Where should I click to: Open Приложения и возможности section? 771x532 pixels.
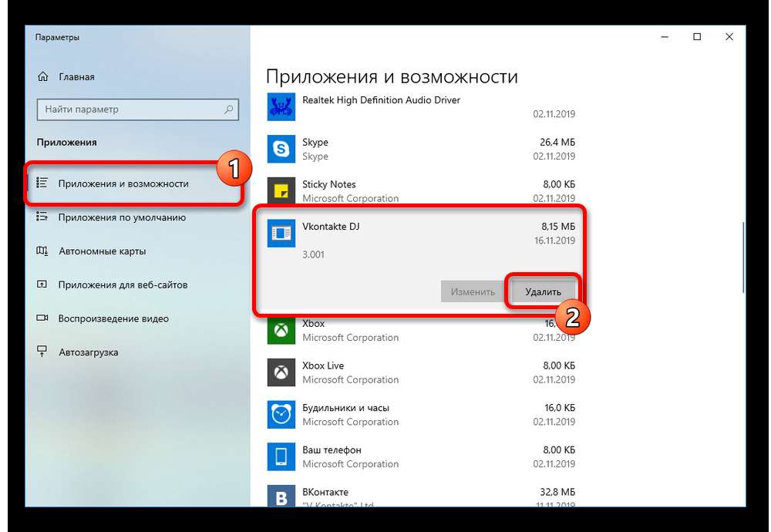pos(123,184)
